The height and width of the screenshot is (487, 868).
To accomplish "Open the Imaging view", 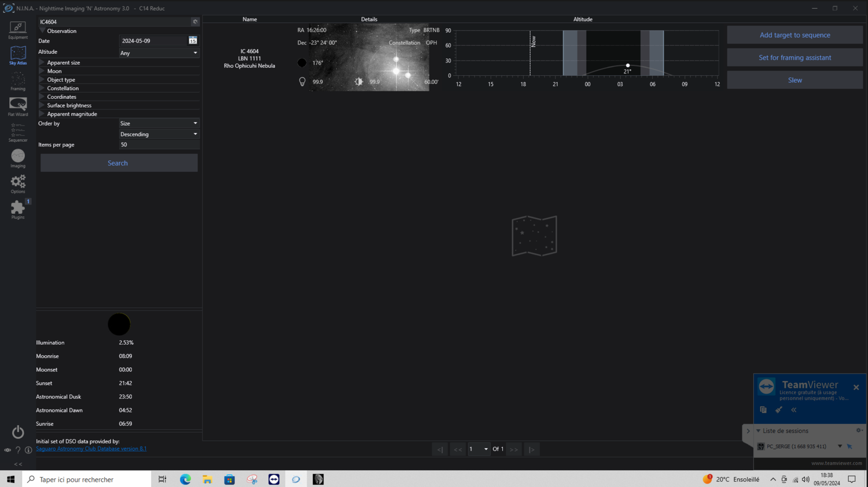I will click(x=18, y=157).
